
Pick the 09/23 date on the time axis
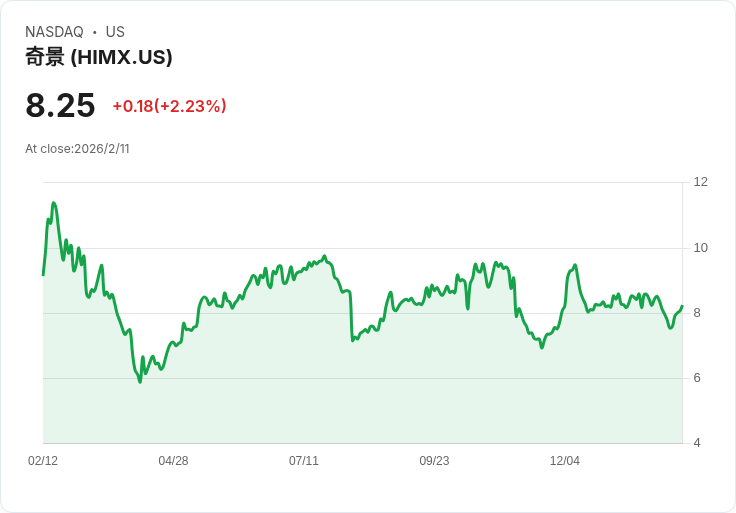coord(434,461)
